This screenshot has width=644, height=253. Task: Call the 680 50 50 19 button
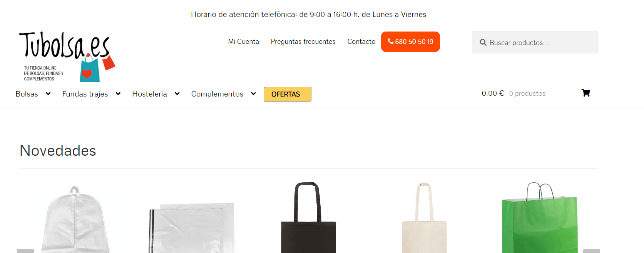click(410, 42)
